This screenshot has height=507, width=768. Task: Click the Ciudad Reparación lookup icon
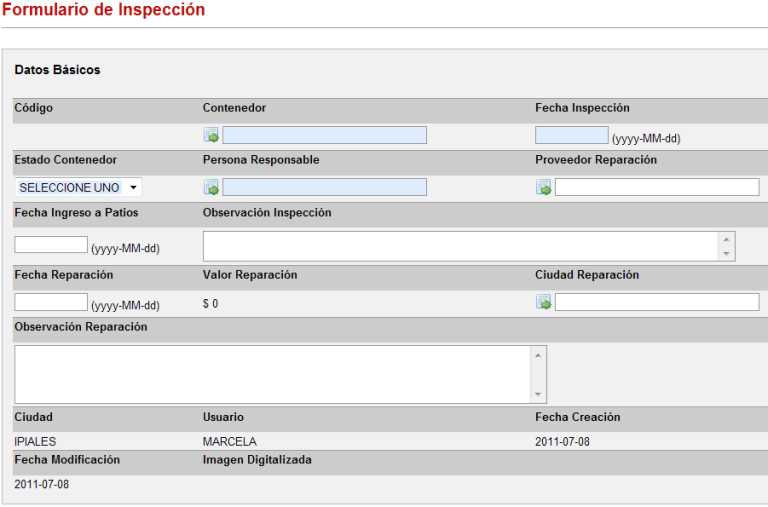point(544,303)
